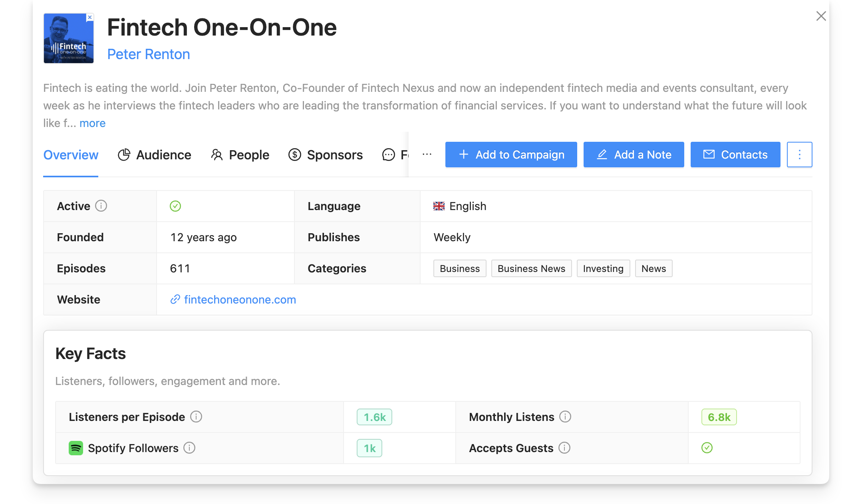Open the fintechoneonone.com website link
The height and width of the screenshot is (504, 862).
click(x=240, y=300)
